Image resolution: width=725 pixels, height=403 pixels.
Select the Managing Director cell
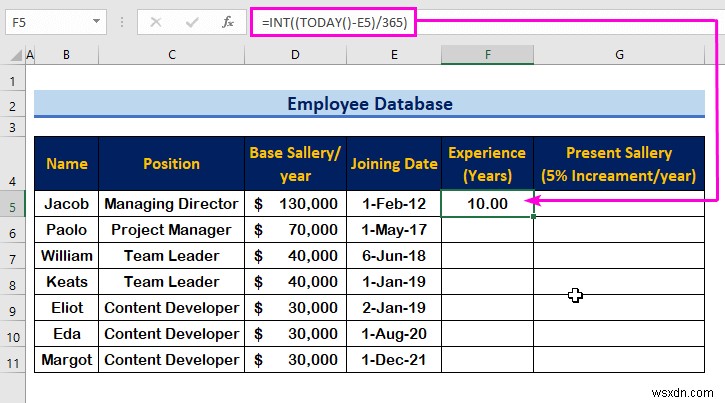[172, 204]
